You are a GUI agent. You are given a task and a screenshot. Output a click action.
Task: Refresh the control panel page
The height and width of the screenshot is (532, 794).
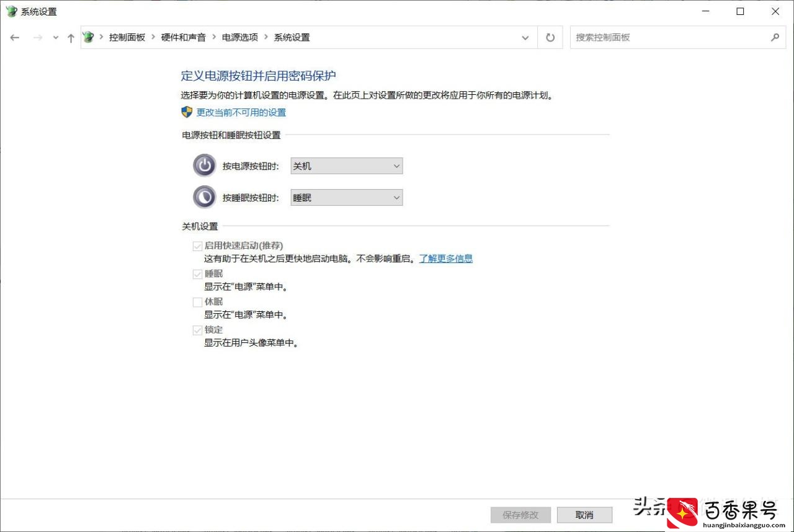pos(550,38)
